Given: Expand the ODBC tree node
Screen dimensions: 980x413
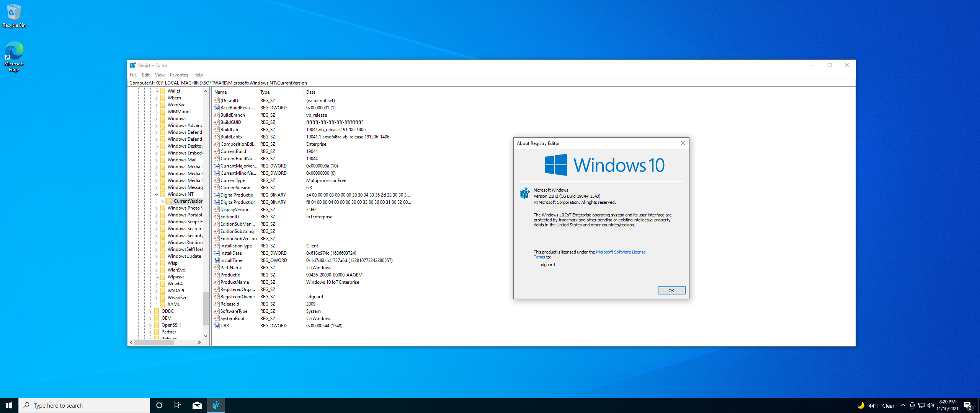Looking at the screenshot, I should point(150,311).
